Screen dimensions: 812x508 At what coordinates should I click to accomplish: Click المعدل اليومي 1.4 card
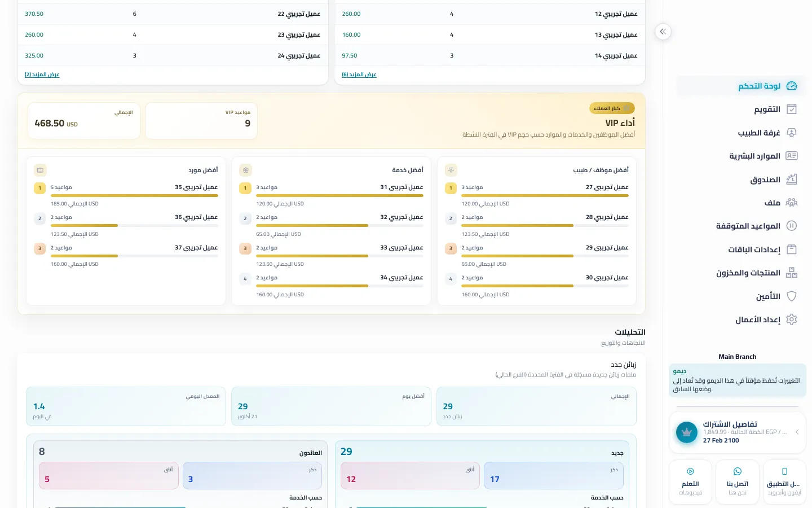pyautogui.click(x=126, y=406)
